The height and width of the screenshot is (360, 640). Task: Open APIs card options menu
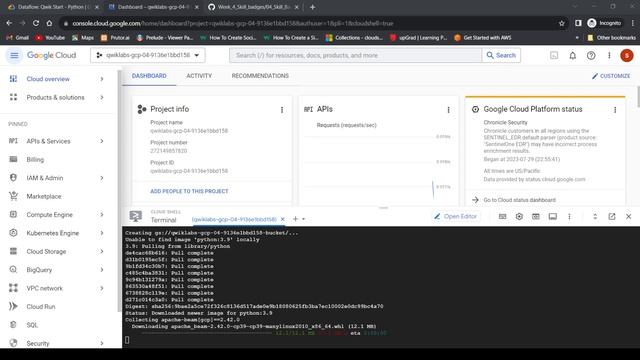pos(448,110)
